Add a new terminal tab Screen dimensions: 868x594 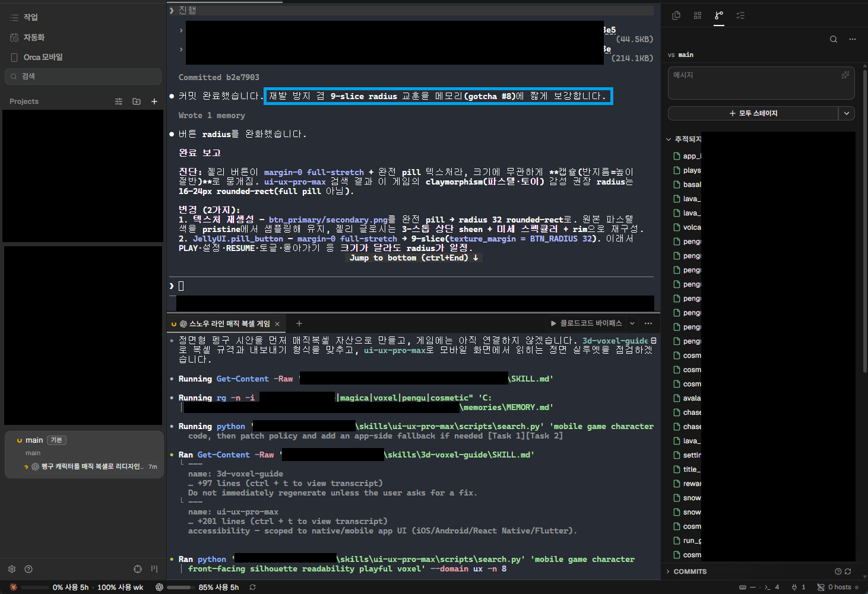pos(299,323)
